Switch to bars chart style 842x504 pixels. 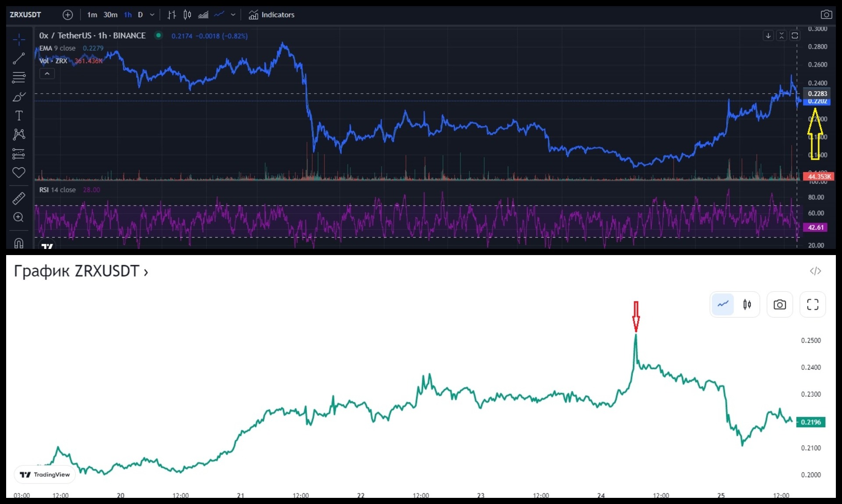tap(171, 15)
